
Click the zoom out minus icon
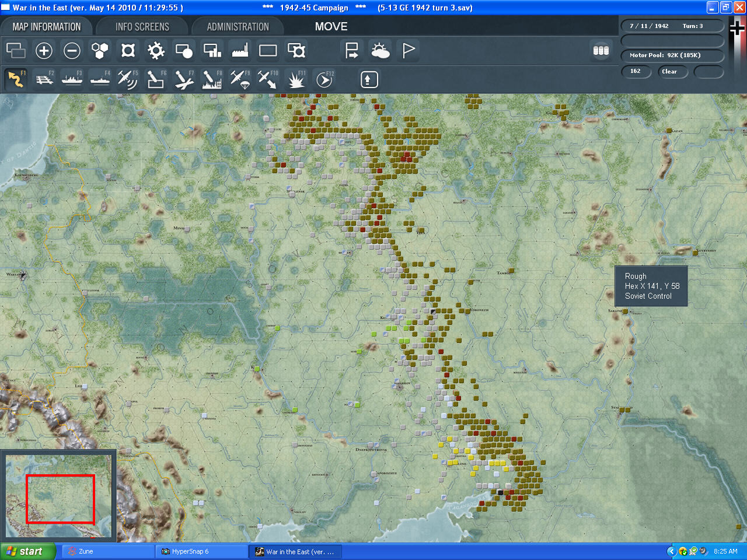72,51
